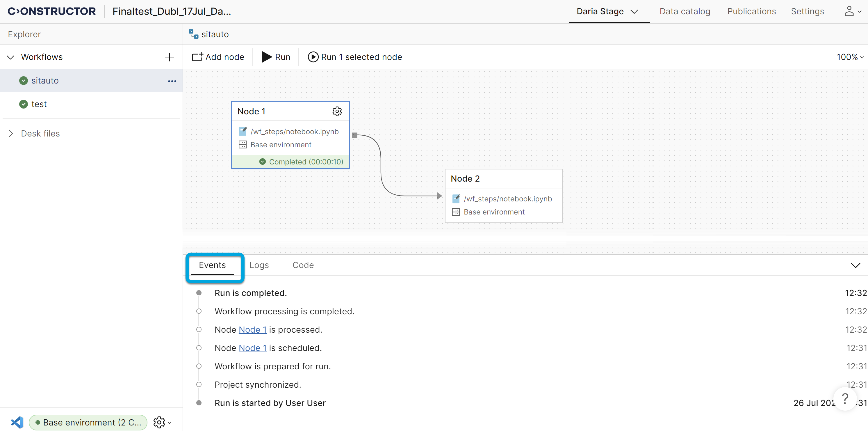This screenshot has height=431, width=868.
Task: Select the test workflow
Action: tap(39, 104)
